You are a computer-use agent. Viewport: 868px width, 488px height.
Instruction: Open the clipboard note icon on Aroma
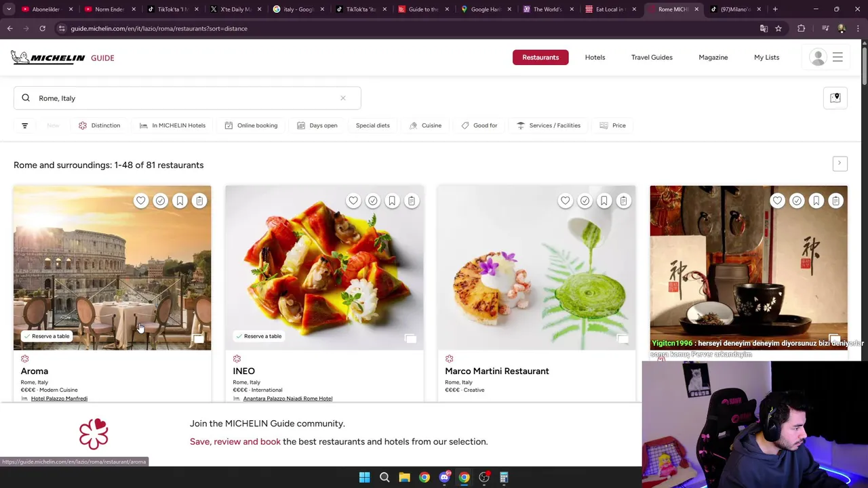(x=199, y=201)
